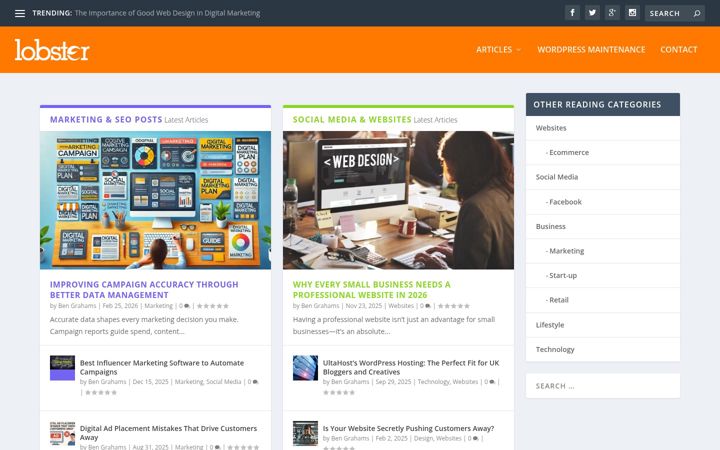This screenshot has height=450, width=720.
Task: Select the Ecommerce subcategory
Action: tap(567, 152)
